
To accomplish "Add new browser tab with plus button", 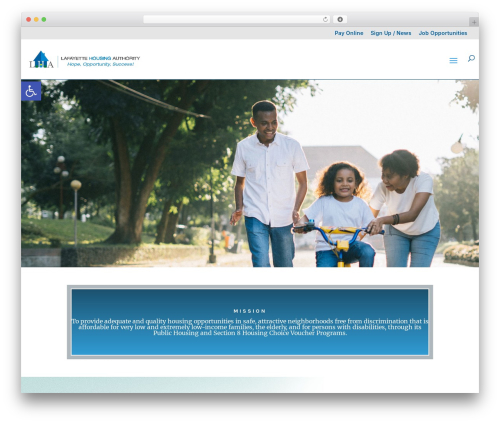I will point(474,22).
